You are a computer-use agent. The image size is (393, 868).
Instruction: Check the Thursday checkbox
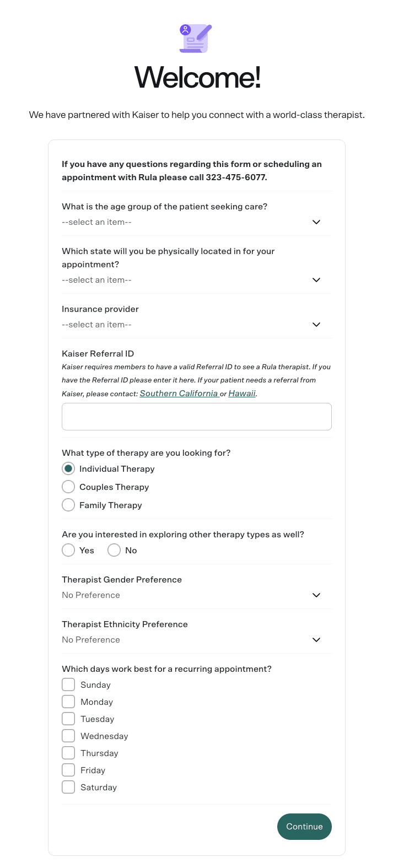point(68,752)
